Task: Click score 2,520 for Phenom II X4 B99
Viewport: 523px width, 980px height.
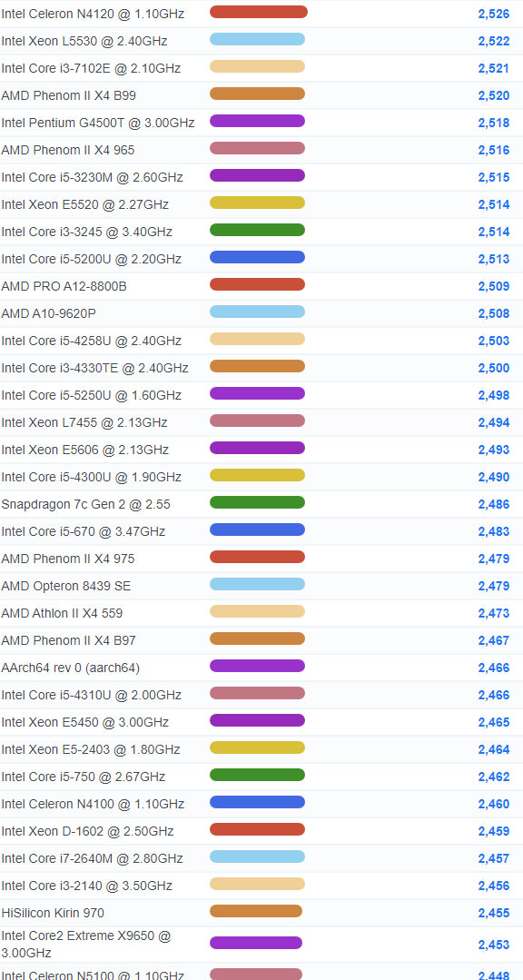Action: 494,95
